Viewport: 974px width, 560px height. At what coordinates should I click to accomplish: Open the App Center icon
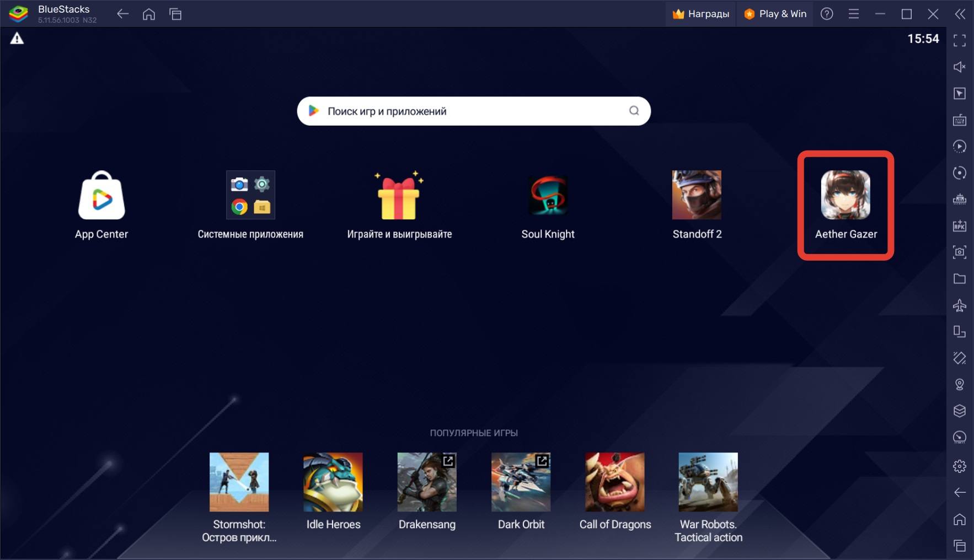[x=101, y=195]
